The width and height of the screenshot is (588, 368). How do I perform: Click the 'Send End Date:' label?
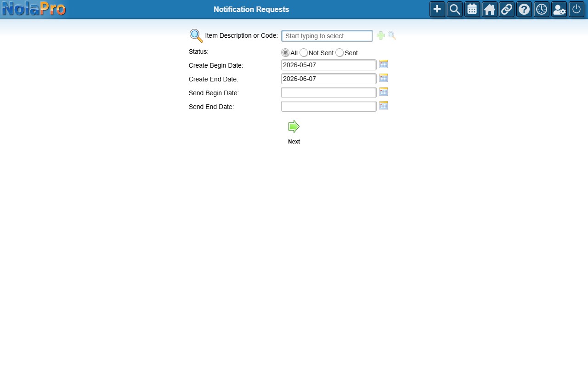pos(211,107)
